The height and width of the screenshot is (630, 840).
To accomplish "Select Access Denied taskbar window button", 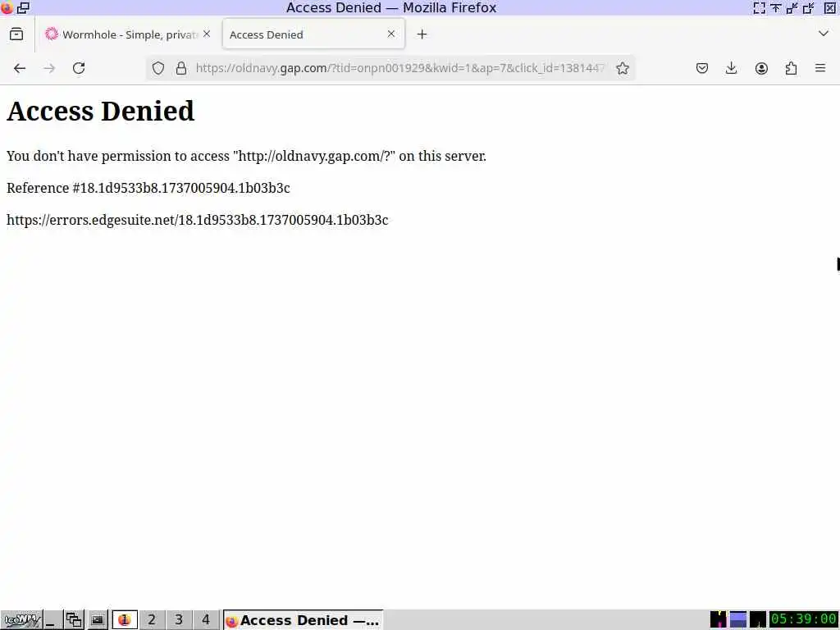I will pyautogui.click(x=304, y=620).
